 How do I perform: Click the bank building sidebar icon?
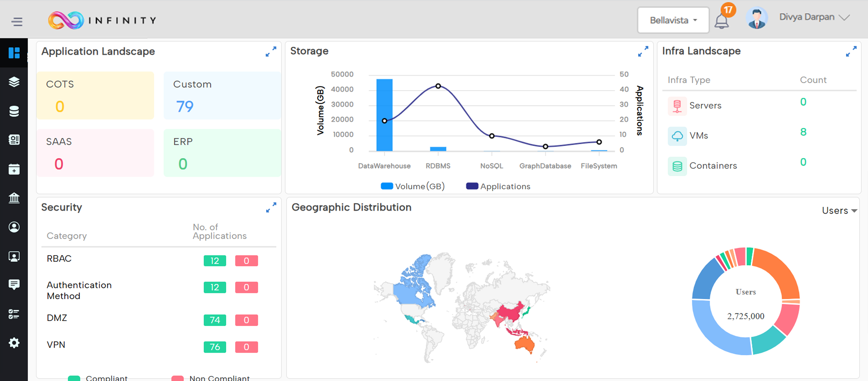[14, 198]
